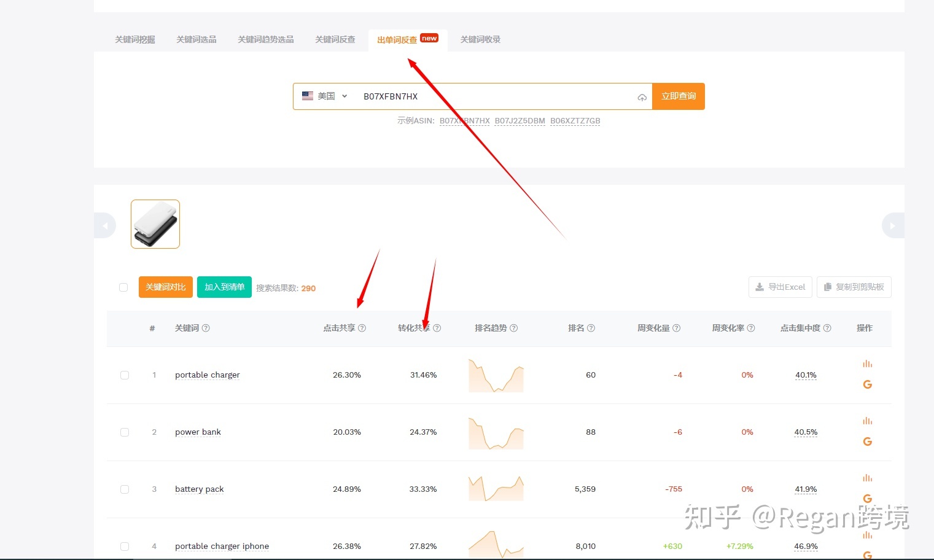Click help icon beside 点击集中度 header

(x=827, y=329)
